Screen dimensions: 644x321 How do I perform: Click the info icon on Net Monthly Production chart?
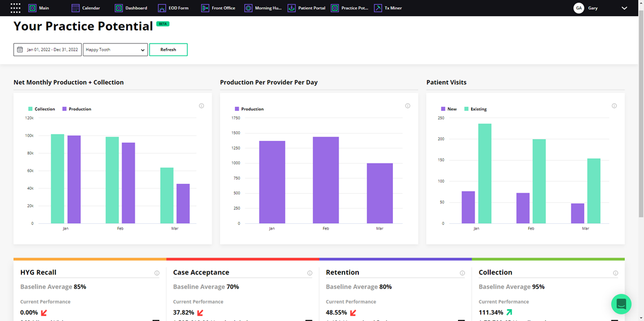[201, 106]
